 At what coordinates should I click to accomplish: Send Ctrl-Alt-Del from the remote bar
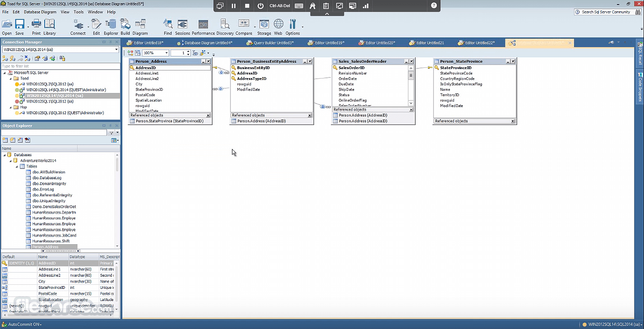[x=280, y=6]
